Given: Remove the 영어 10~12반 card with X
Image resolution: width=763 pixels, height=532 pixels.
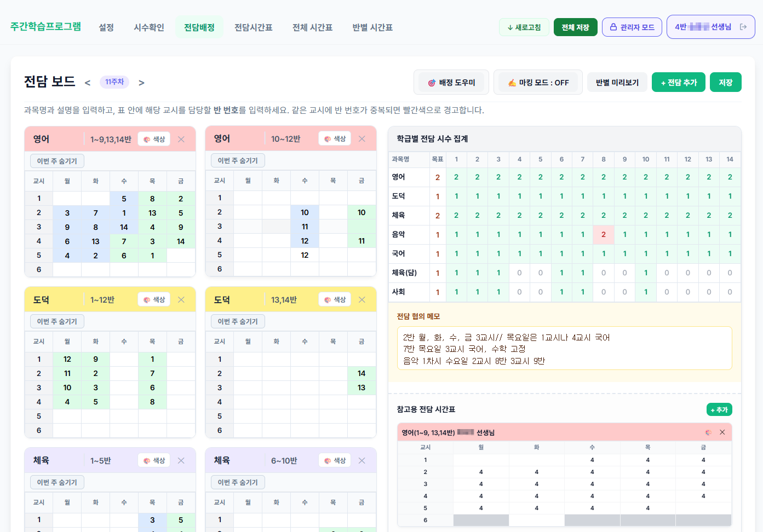Looking at the screenshot, I should pos(362,138).
